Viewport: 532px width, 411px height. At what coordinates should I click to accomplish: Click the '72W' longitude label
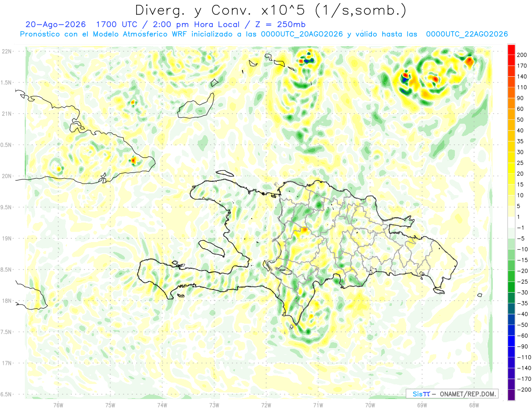point(266,405)
